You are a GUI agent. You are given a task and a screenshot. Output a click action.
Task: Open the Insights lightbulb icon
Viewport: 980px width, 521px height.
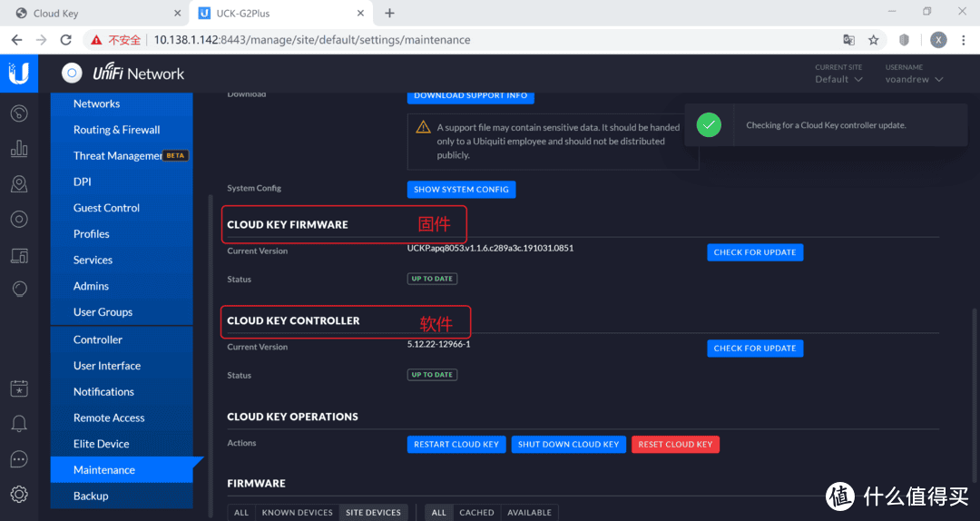[19, 289]
